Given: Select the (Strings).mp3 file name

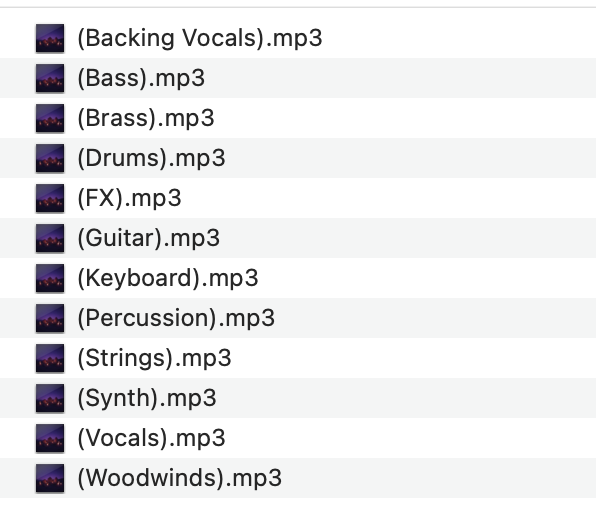Looking at the screenshot, I should point(154,359).
